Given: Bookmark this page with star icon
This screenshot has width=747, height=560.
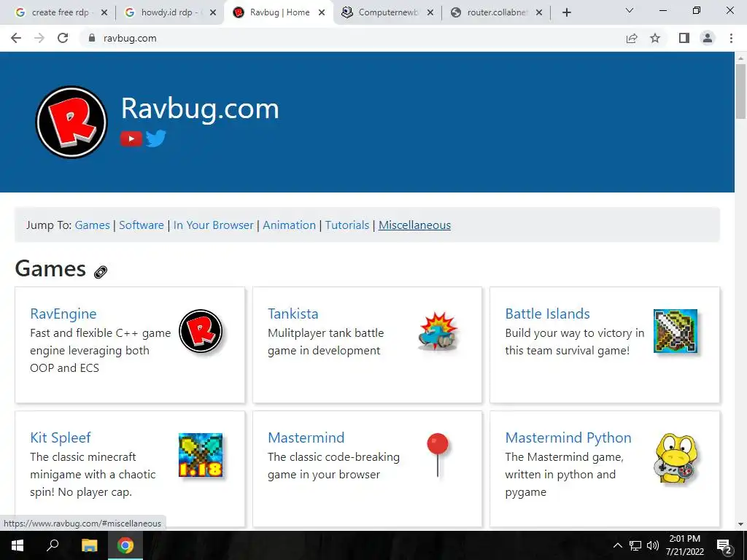Looking at the screenshot, I should click(x=655, y=38).
